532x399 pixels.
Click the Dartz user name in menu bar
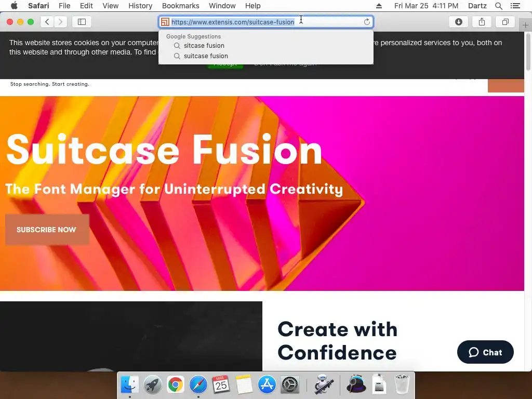coord(477,6)
